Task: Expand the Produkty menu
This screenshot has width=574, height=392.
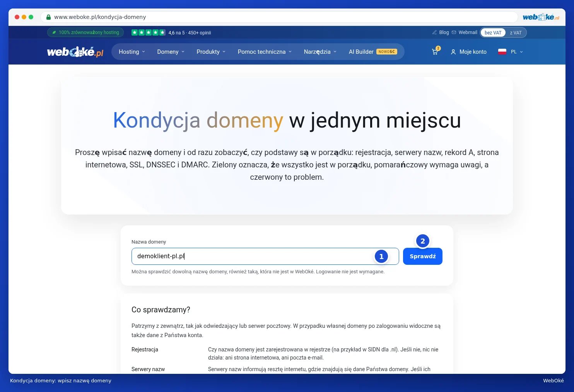Action: tap(211, 52)
